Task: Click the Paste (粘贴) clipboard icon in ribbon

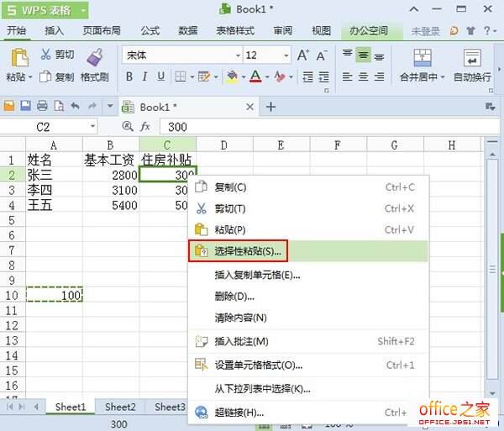Action: [x=19, y=57]
